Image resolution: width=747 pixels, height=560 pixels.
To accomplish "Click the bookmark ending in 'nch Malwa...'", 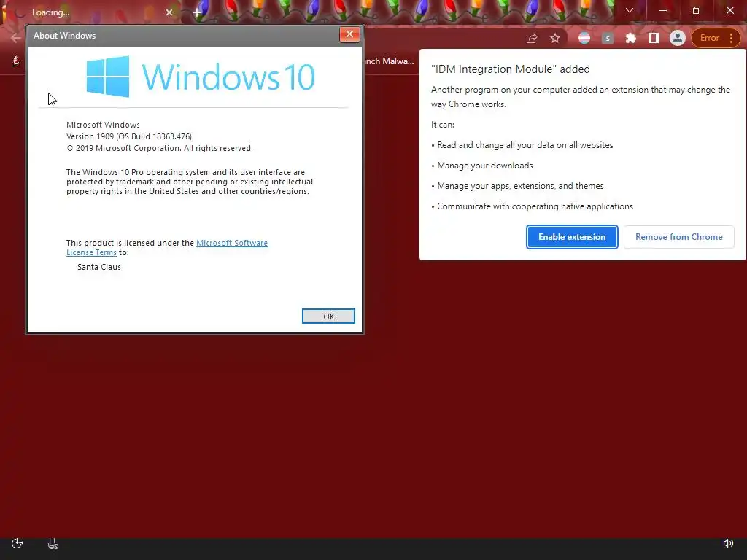I will click(390, 61).
